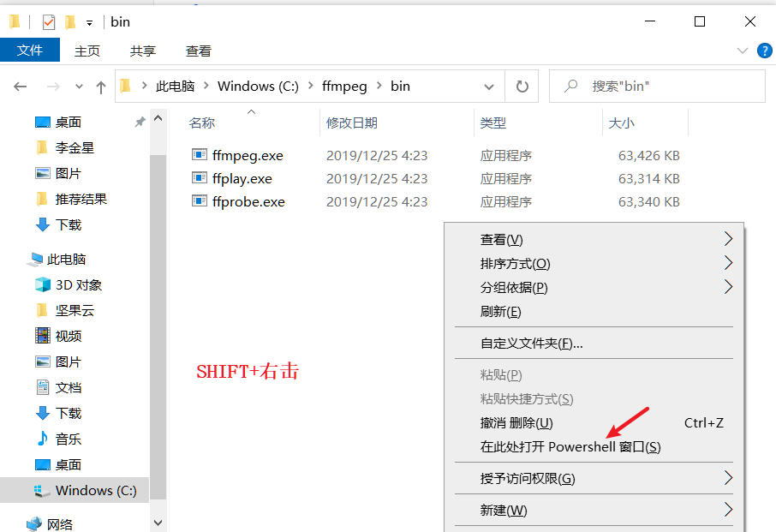The image size is (776, 532).
Task: Open the recent locations dropdown arrow
Action: point(79,87)
